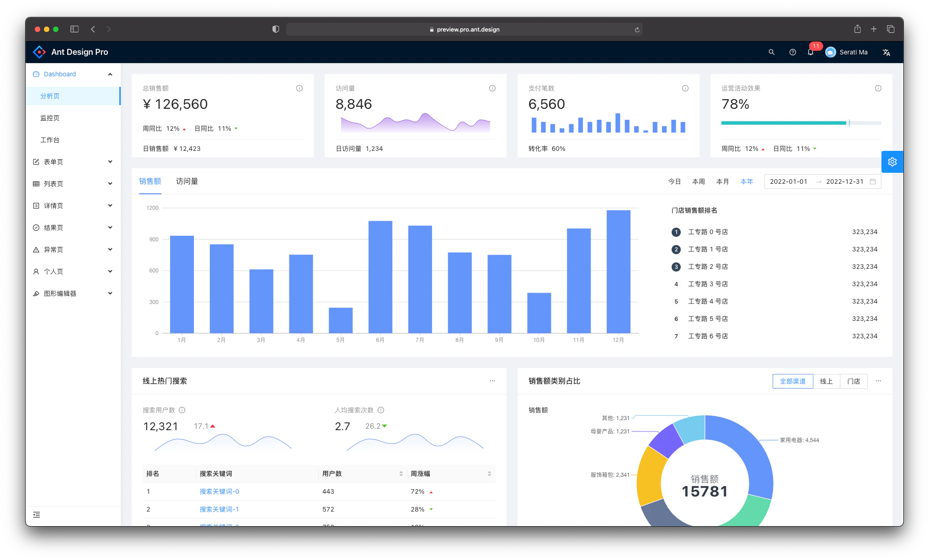Open the blue settings gear drawer
Screen dimensions: 929x560
(892, 162)
